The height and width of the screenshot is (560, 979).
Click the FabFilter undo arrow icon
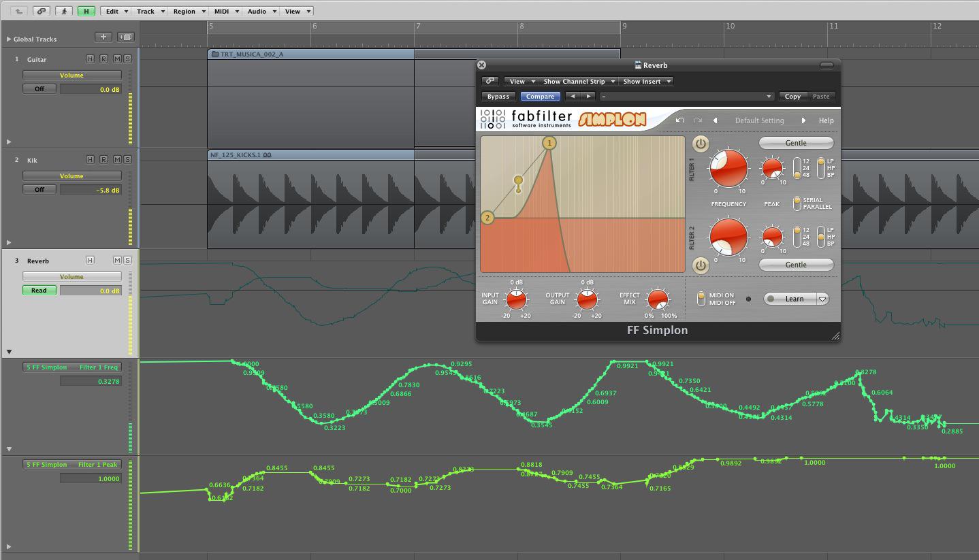click(x=679, y=120)
